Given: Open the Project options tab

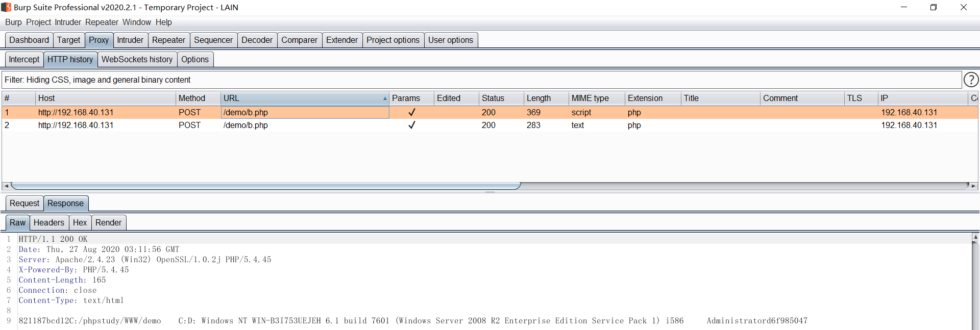Looking at the screenshot, I should click(393, 40).
